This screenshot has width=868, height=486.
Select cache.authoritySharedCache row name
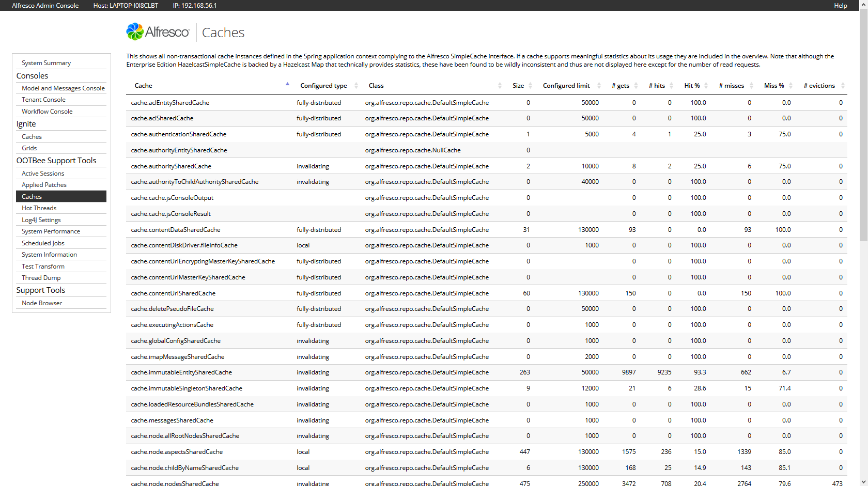tap(171, 166)
